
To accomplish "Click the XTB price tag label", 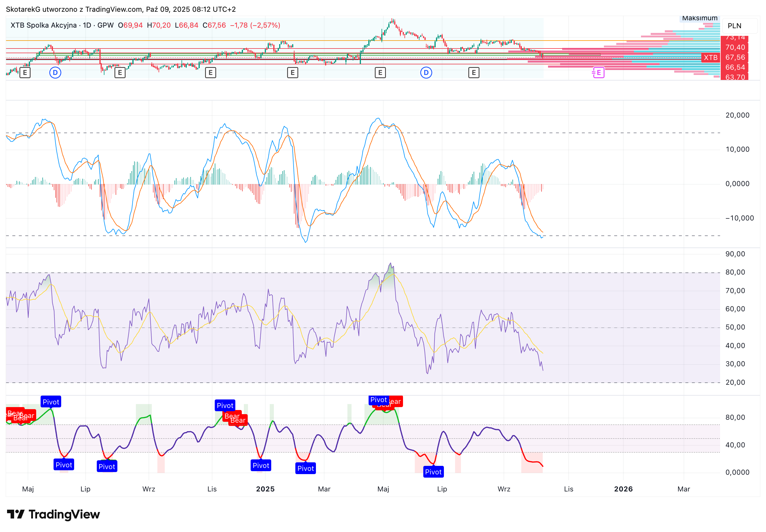I will coord(711,57).
